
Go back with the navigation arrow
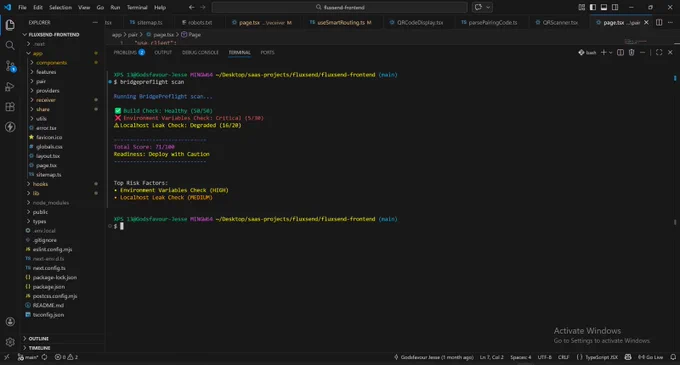pyautogui.click(x=192, y=7)
